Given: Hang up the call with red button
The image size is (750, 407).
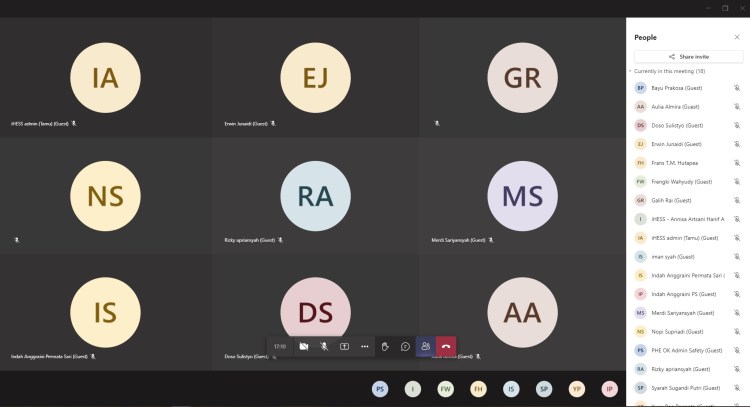Looking at the screenshot, I should point(446,346).
